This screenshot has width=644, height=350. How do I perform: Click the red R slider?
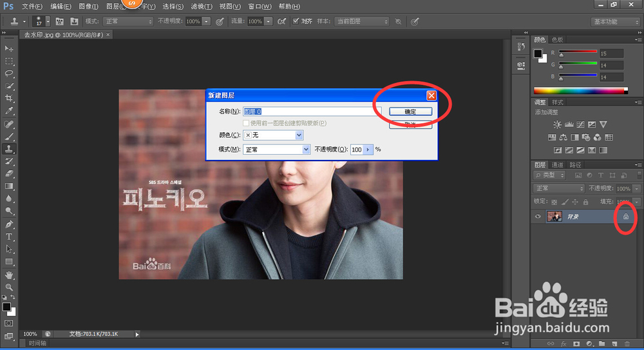pyautogui.click(x=578, y=52)
